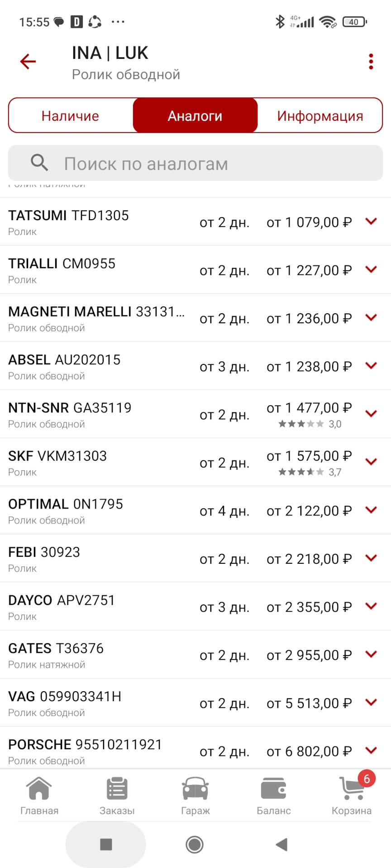Expand the VAG 059903341H offers
Image resolution: width=391 pixels, height=868 pixels.
pyautogui.click(x=371, y=703)
